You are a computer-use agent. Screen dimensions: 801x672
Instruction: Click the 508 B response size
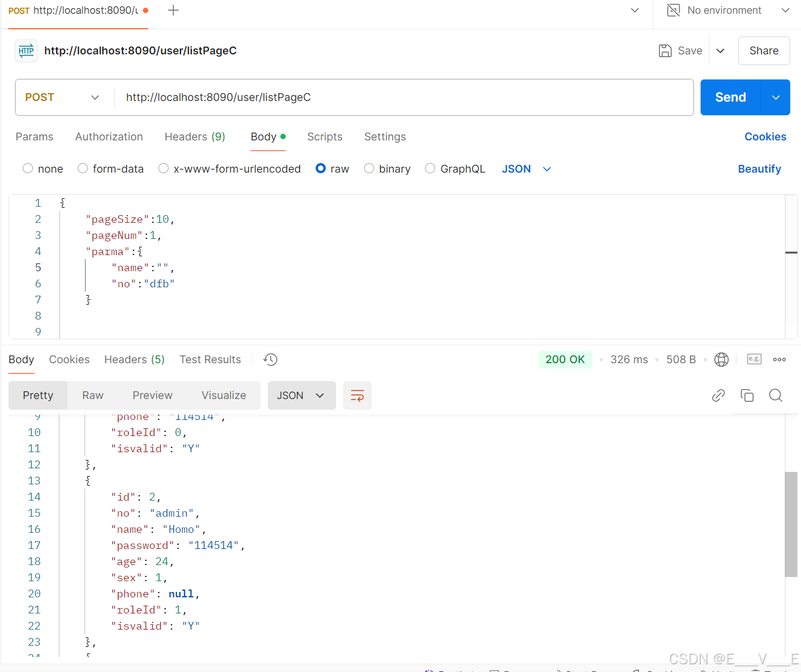click(x=681, y=360)
